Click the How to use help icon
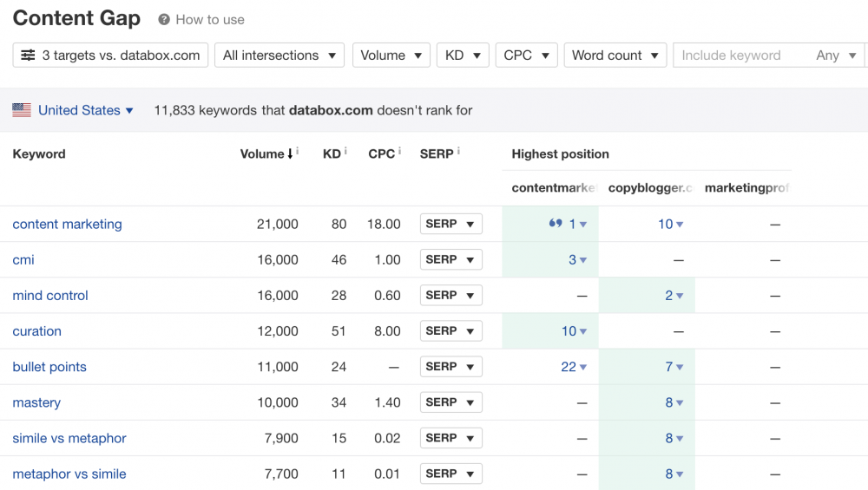868x490 pixels. (x=164, y=19)
